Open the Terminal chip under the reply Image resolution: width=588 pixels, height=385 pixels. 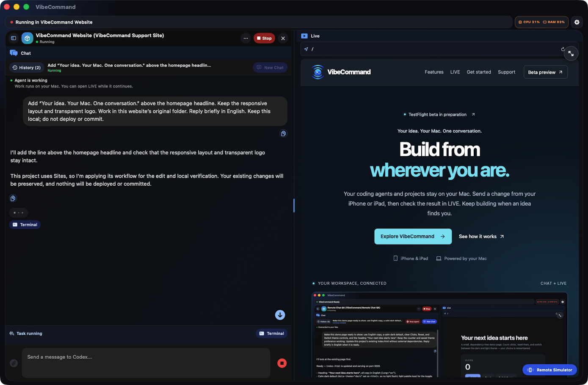point(25,225)
